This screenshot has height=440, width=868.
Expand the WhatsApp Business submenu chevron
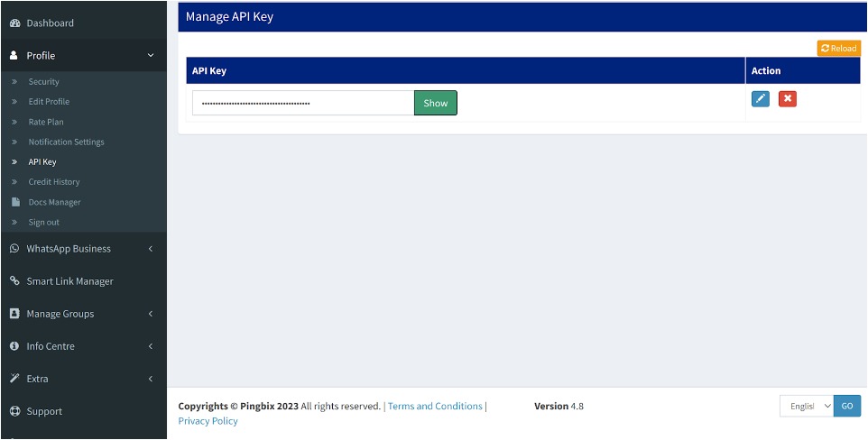click(x=151, y=249)
